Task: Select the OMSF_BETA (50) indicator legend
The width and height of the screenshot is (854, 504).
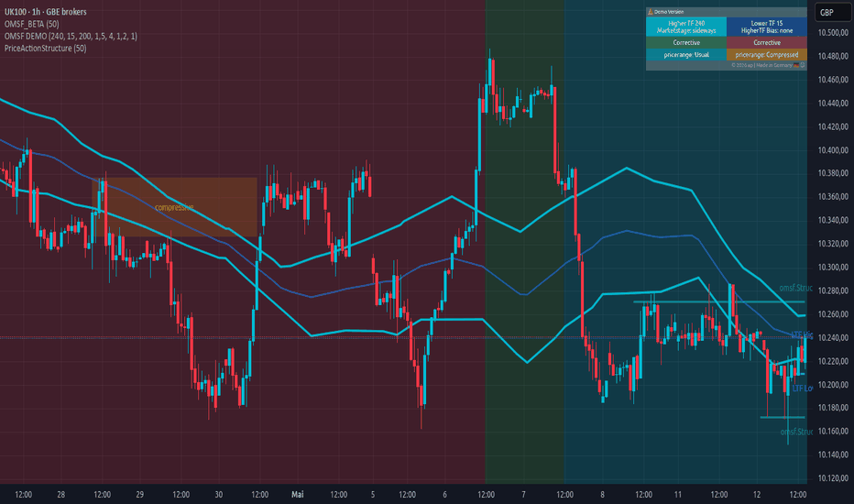Action: (x=31, y=24)
